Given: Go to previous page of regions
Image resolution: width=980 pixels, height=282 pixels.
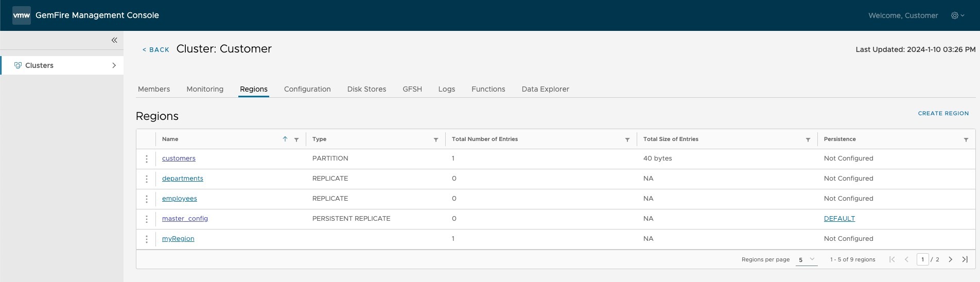Looking at the screenshot, I should (906, 259).
